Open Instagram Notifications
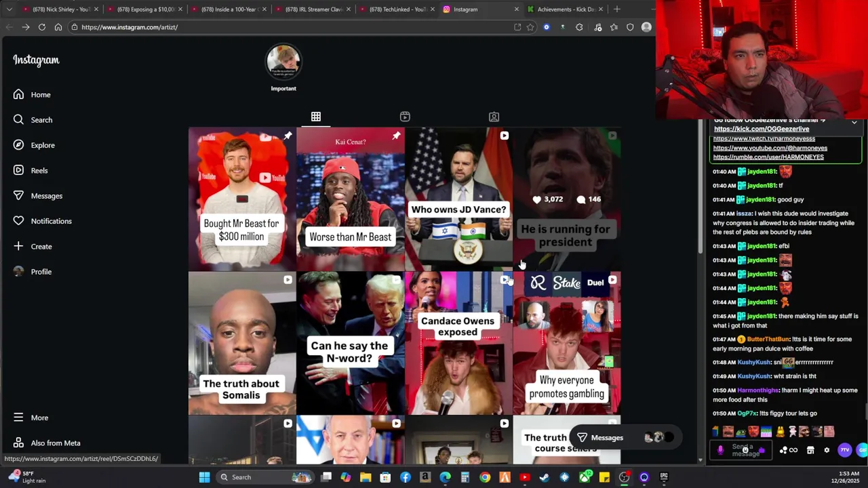868x488 pixels. [x=42, y=221]
